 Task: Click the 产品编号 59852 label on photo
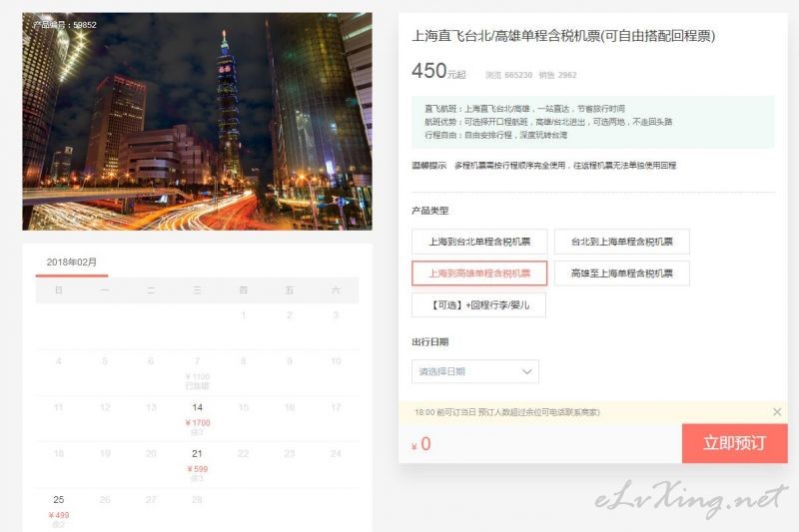(64, 24)
